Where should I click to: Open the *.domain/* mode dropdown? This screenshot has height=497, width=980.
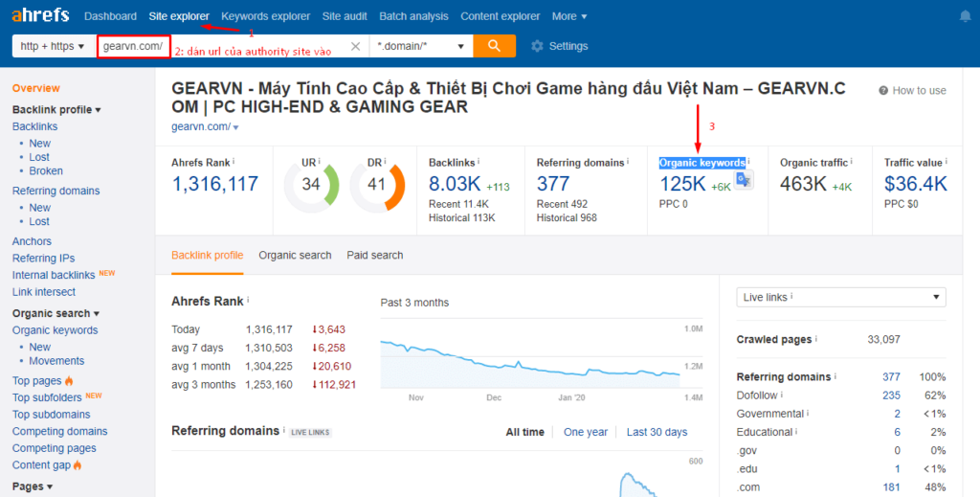point(421,46)
